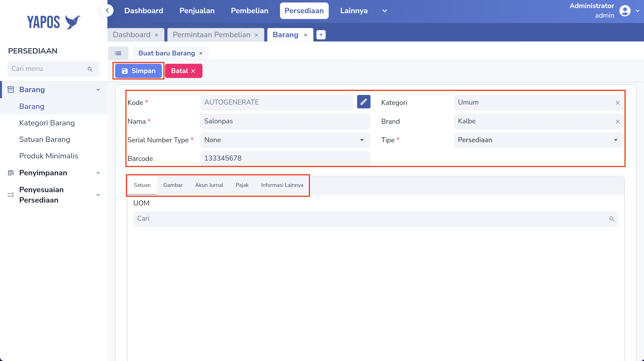Open the admin account dropdown arrow
Screen dimensions: 644x361
coord(637,11)
